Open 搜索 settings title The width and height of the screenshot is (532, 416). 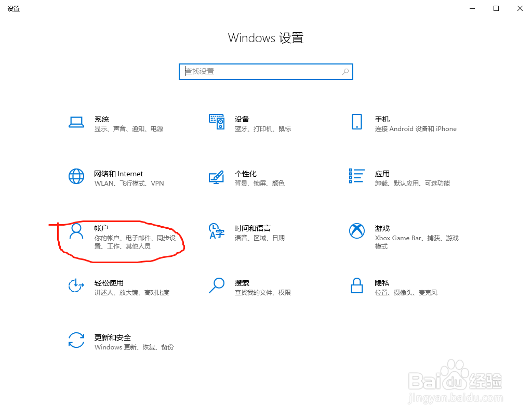[242, 283]
